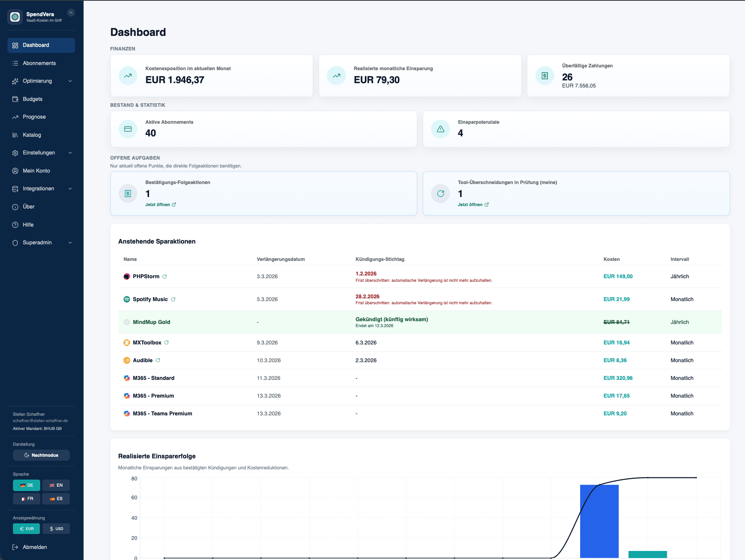Switch language to EN
This screenshot has width=745, height=560.
[56, 485]
